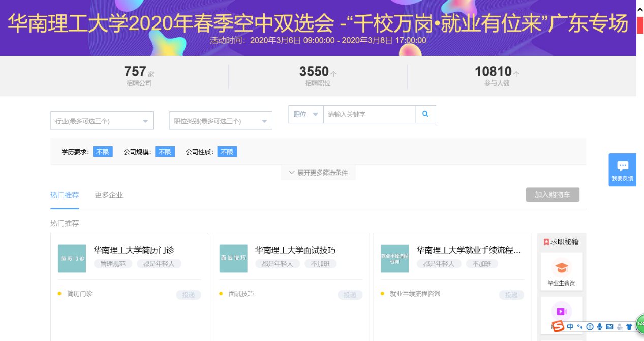Toggle Sogou Chinese/English mode 中

(570, 327)
